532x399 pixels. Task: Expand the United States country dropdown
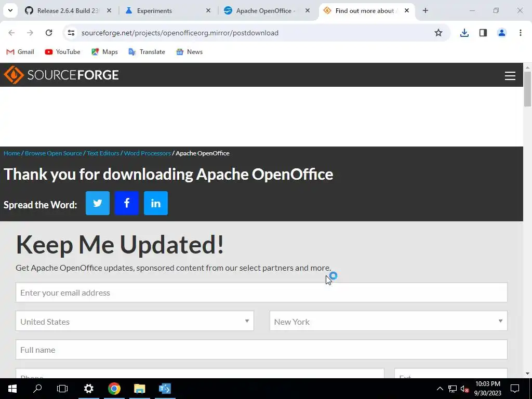[135, 321]
